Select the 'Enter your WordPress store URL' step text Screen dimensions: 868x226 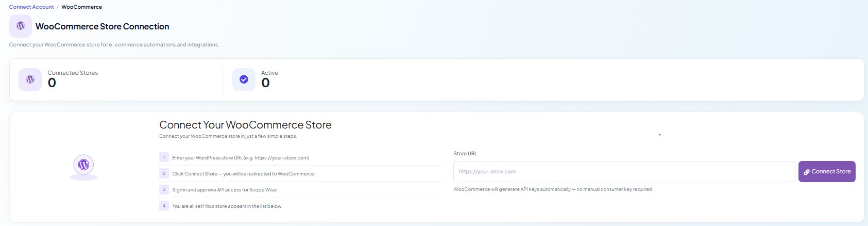tap(241, 158)
